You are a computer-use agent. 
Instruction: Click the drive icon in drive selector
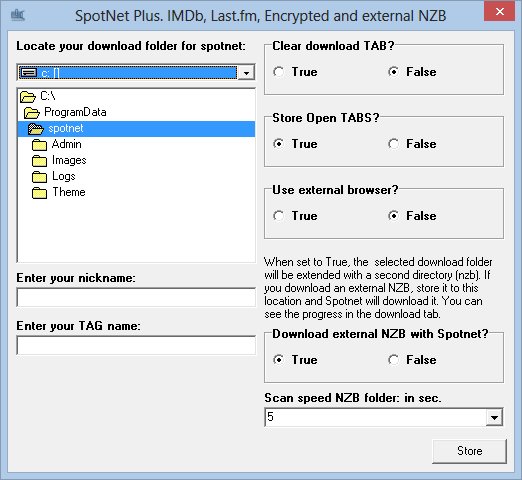pos(29,72)
